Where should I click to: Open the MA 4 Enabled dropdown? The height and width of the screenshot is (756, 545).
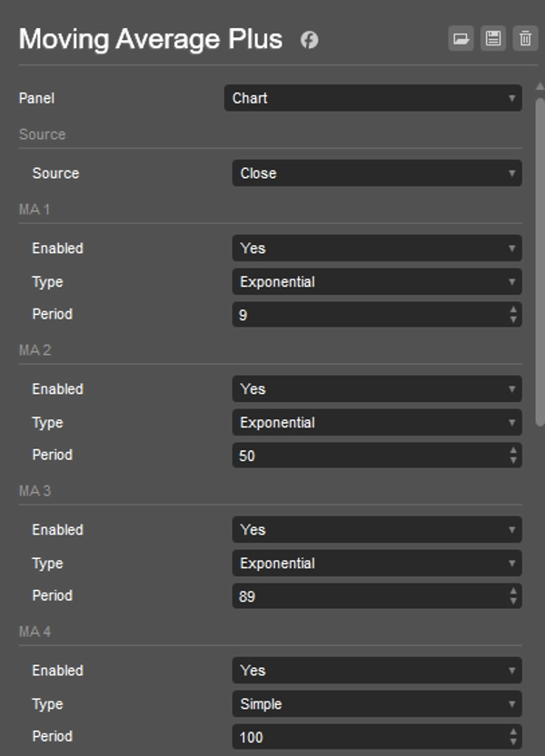coord(377,670)
